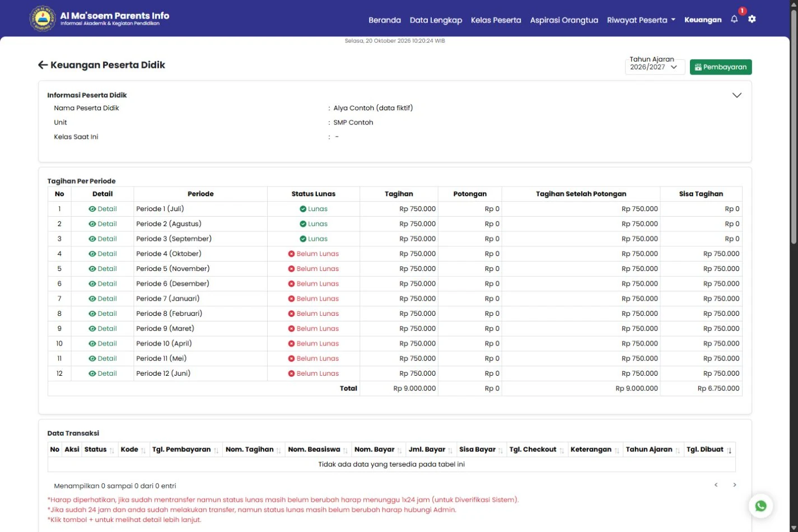Sort by Sisa Bayar column
Image resolution: width=798 pixels, height=532 pixels.
[481, 450]
